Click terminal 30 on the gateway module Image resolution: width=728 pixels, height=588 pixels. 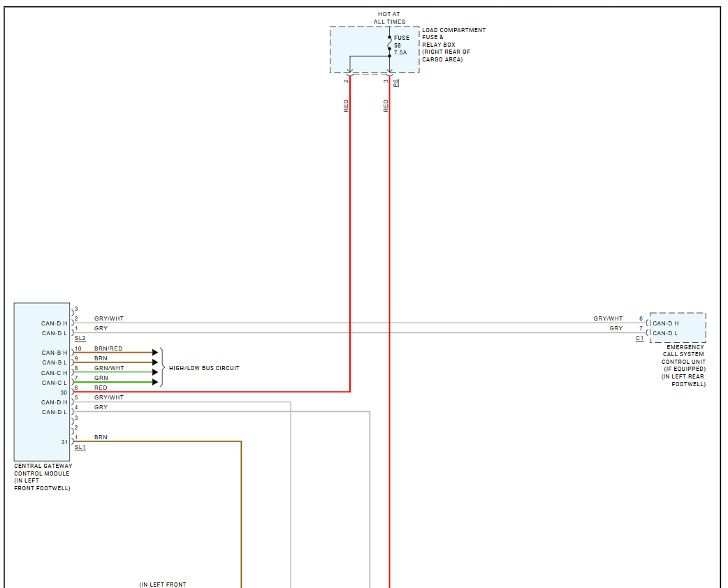pyautogui.click(x=64, y=392)
